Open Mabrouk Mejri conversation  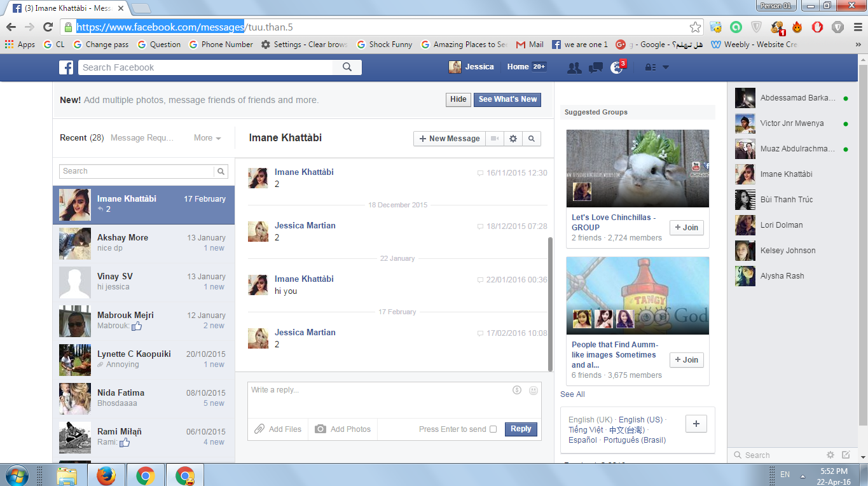[x=144, y=322]
